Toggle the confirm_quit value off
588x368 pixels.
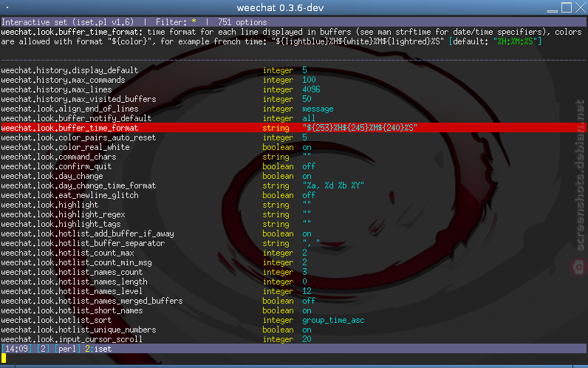(x=309, y=166)
